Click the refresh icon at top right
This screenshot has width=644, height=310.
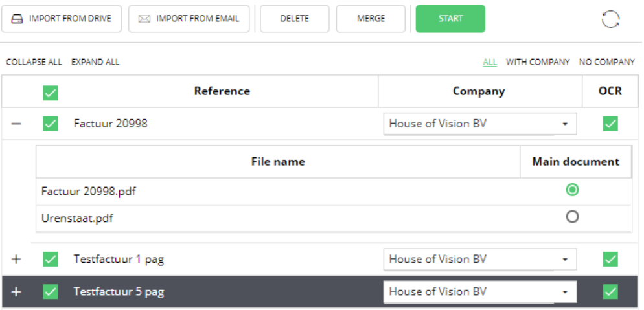610,19
